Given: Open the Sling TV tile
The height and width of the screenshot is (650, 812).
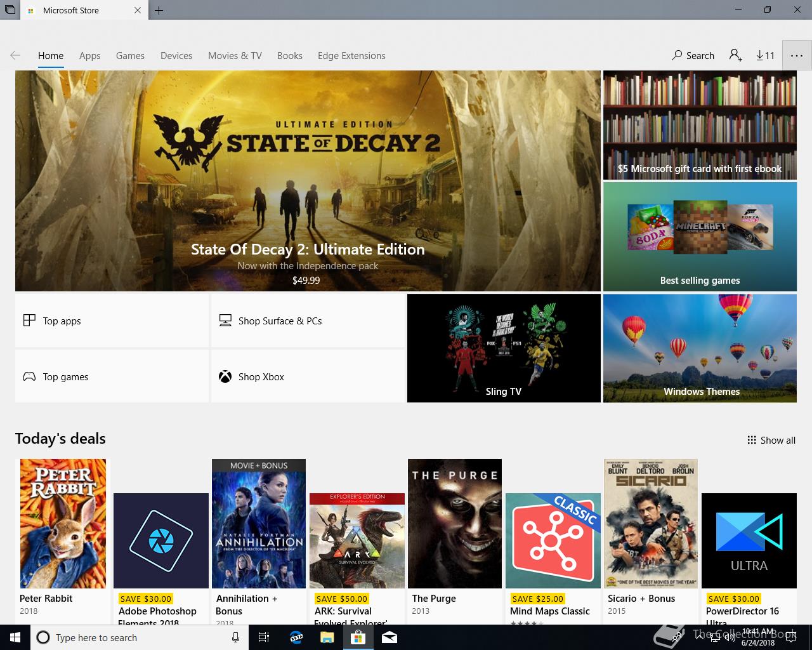Looking at the screenshot, I should click(504, 348).
